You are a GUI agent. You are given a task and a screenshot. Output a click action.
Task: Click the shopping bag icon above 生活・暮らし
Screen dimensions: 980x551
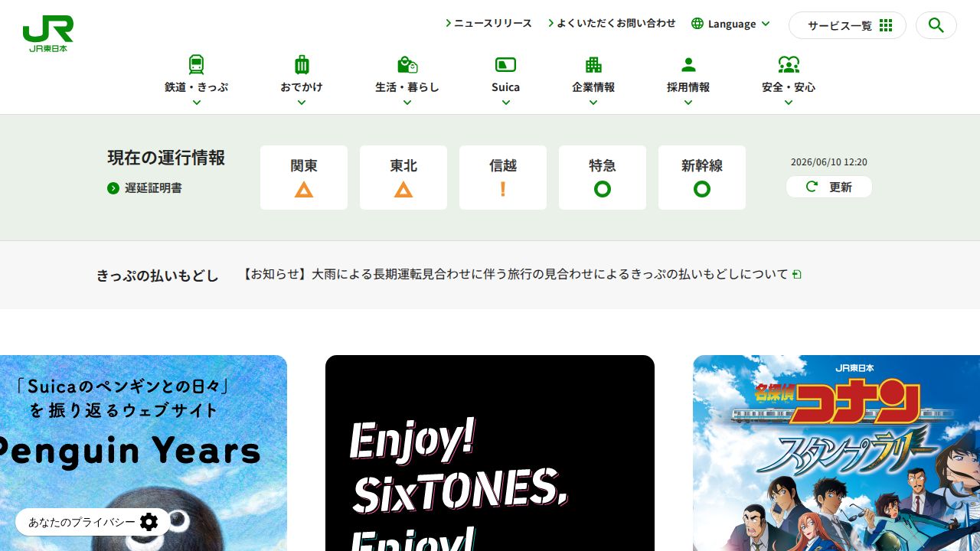point(407,64)
